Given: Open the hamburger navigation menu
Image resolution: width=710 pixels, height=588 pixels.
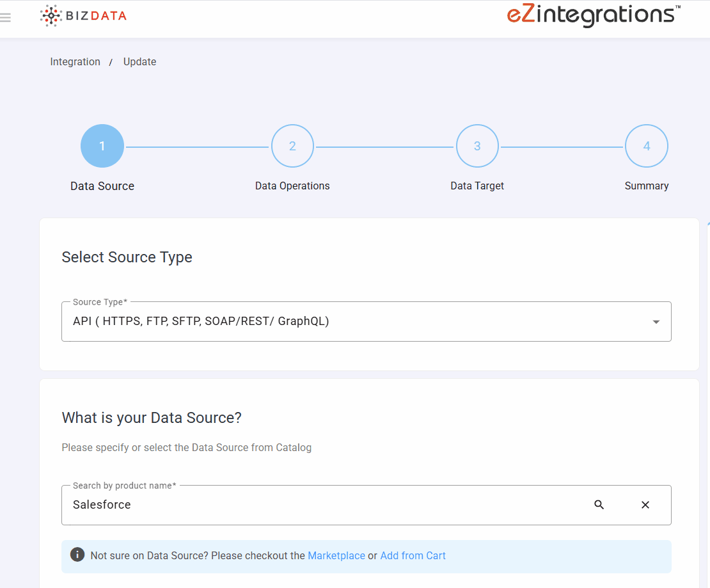Looking at the screenshot, I should (x=6, y=17).
